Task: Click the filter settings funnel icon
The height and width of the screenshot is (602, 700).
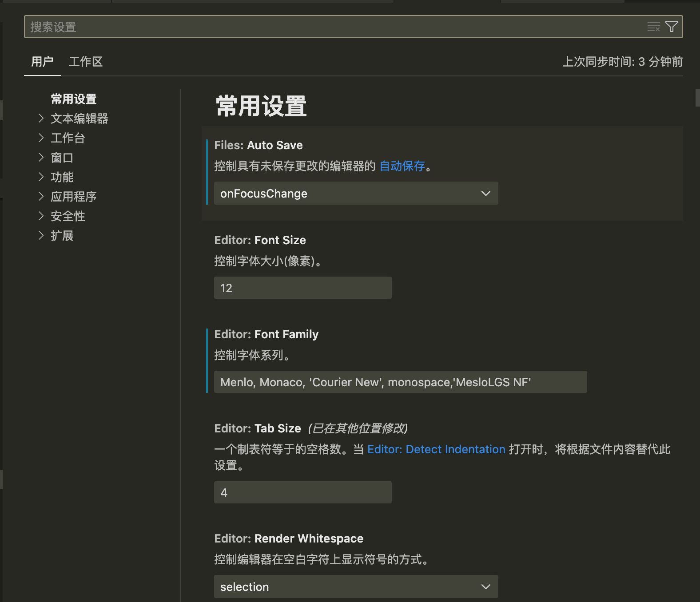Action: 672,27
